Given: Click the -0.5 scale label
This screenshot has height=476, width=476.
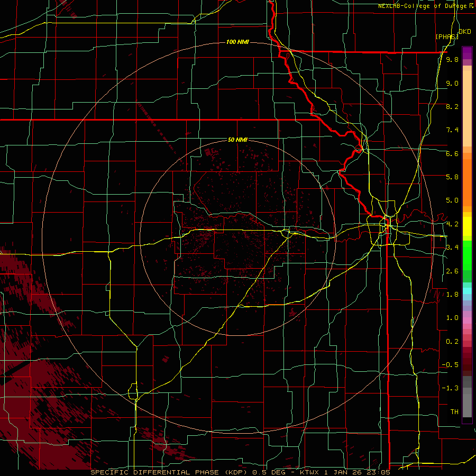Looking at the screenshot, I should pos(450,365).
